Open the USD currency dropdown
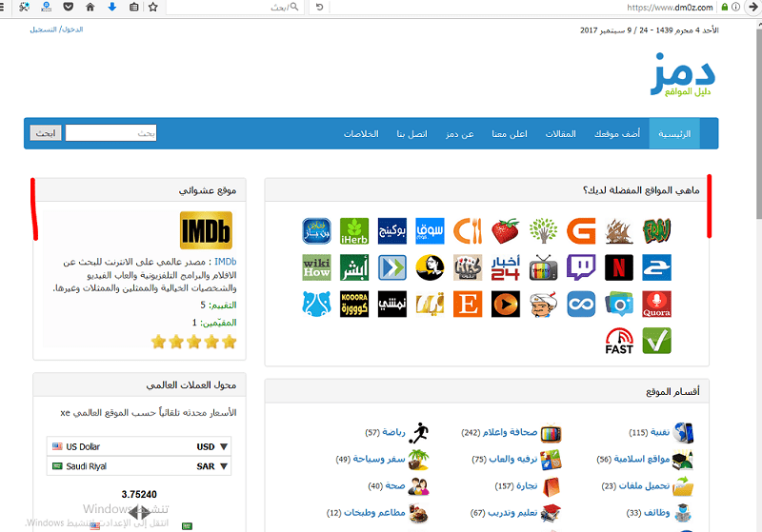 tap(139, 446)
